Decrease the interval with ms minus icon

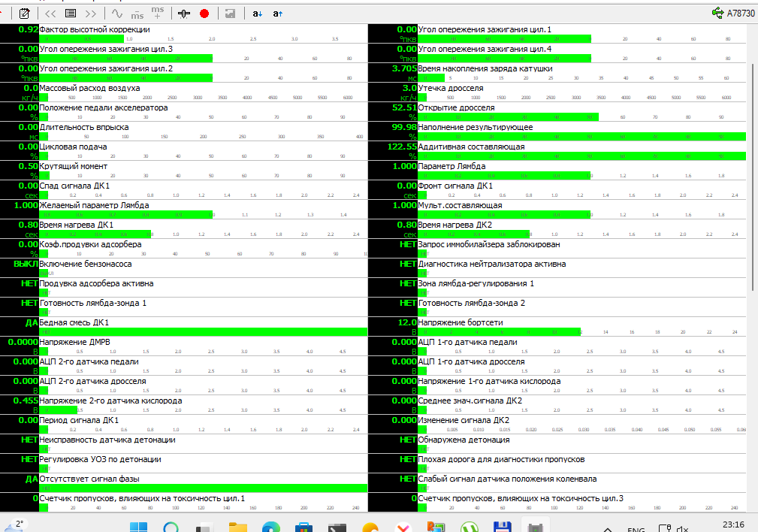click(x=137, y=14)
